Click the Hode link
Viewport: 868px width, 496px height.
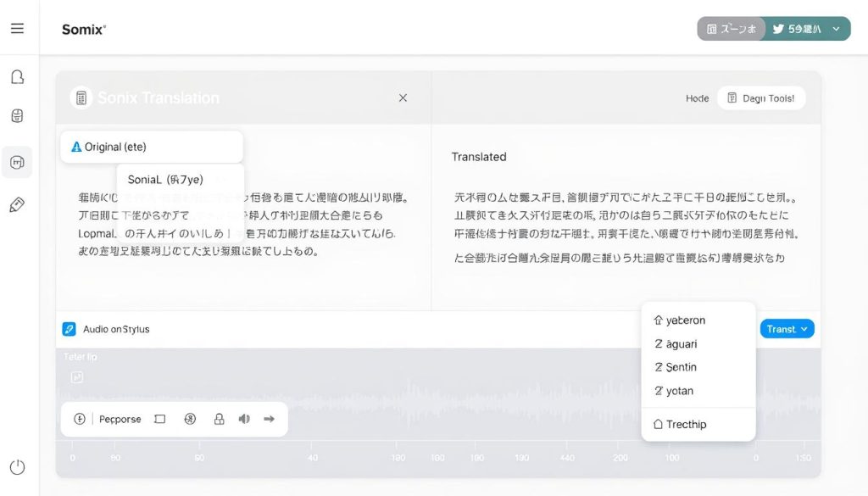coord(697,98)
